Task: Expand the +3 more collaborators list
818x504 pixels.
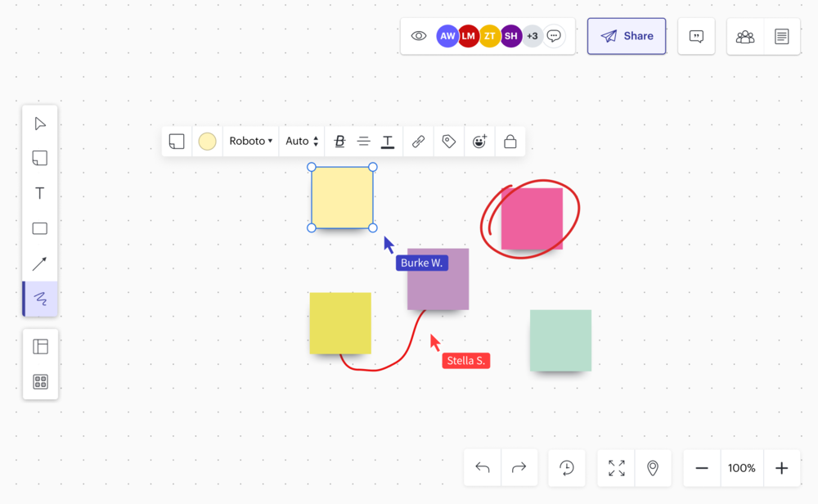Action: 532,36
